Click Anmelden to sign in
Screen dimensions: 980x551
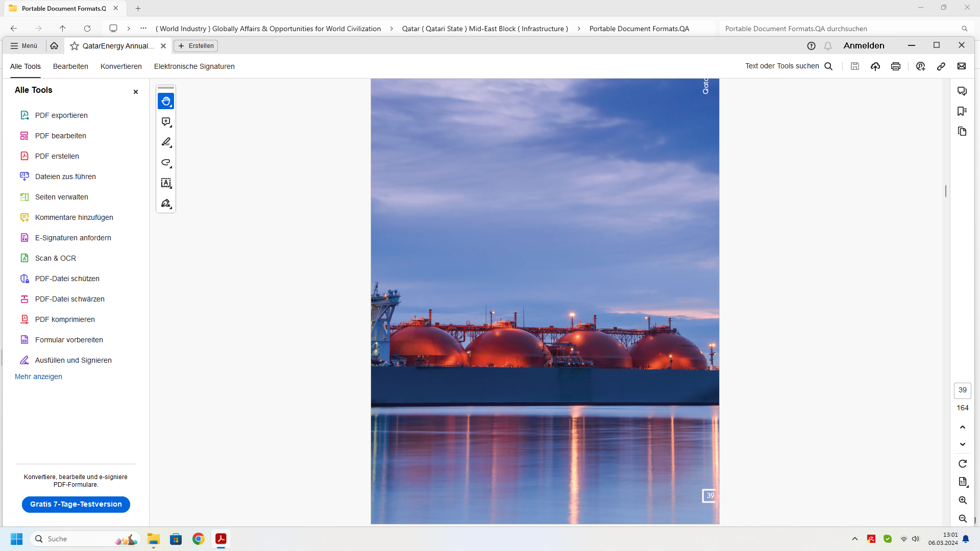tap(864, 45)
